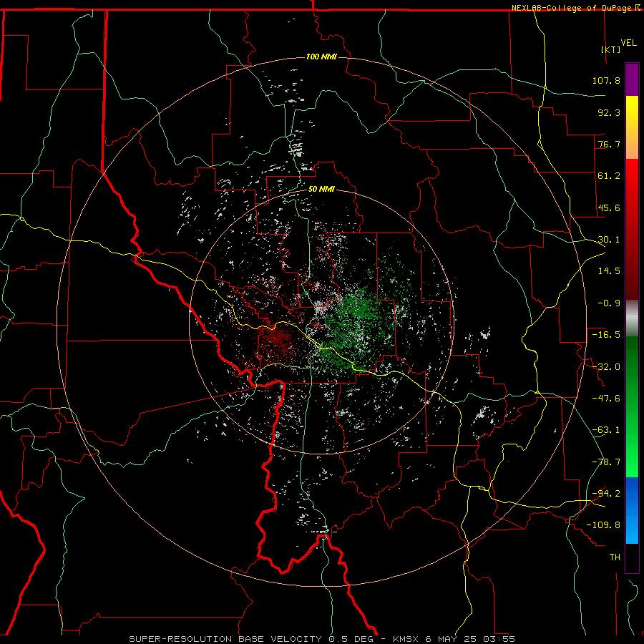This screenshot has height=644, width=644.
Task: Click the -78.7 velocity scale value
Action: pyautogui.click(x=606, y=462)
